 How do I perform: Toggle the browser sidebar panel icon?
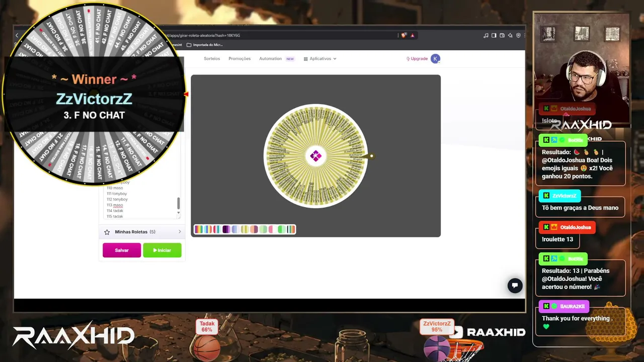coord(494,35)
